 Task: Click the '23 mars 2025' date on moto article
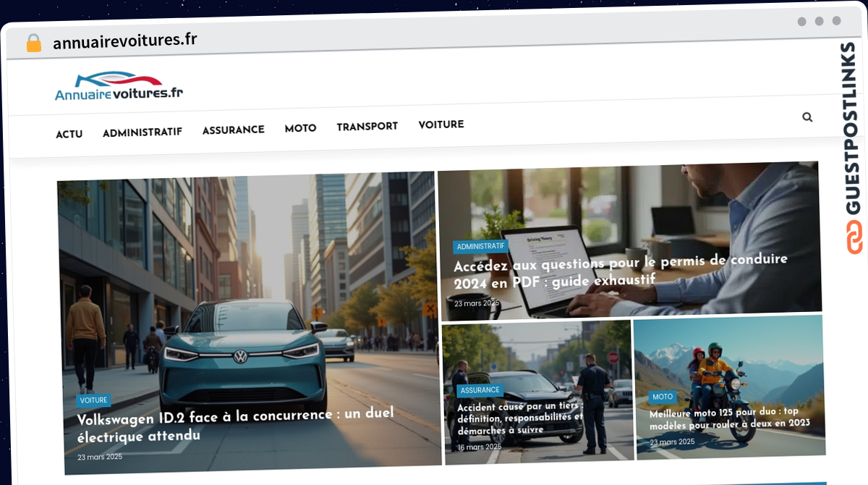click(x=672, y=442)
